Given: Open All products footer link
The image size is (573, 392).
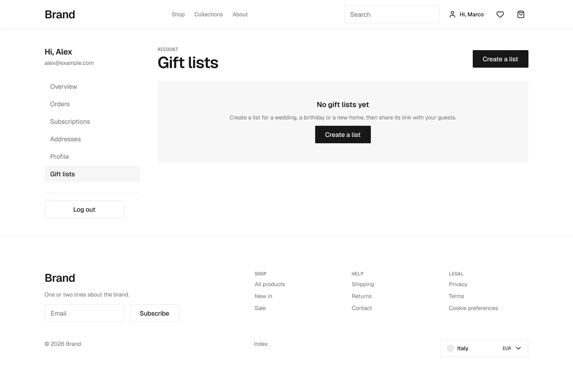Looking at the screenshot, I should tap(270, 284).
